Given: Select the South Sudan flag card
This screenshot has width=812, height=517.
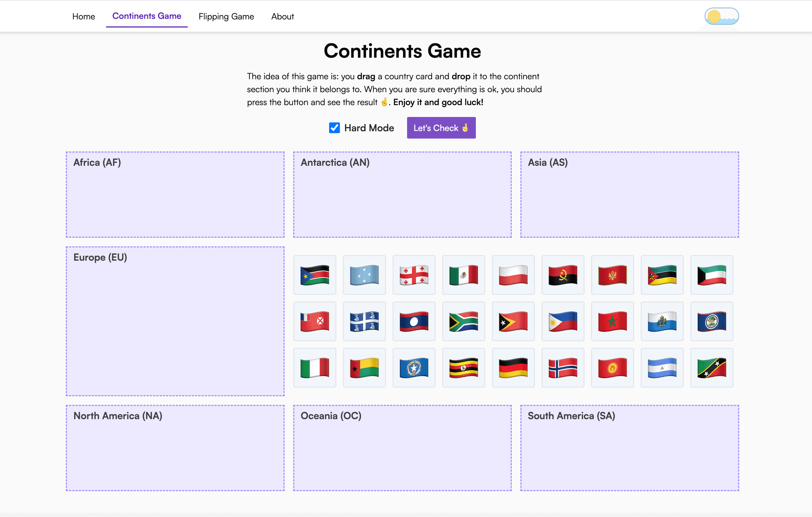Looking at the screenshot, I should (x=315, y=275).
